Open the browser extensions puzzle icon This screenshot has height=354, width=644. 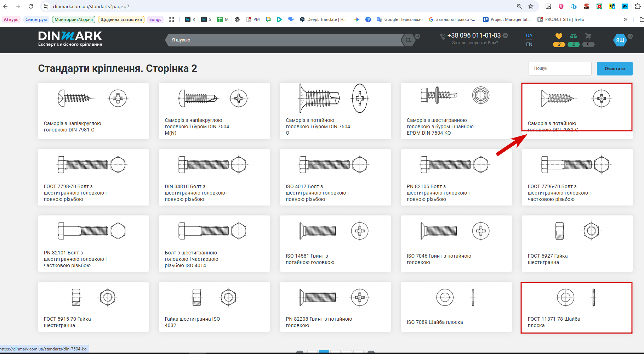[638, 6]
